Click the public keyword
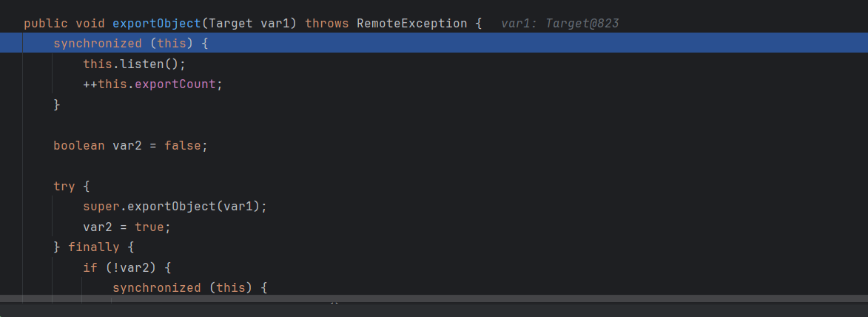Viewport: 868px width, 317px height. point(41,23)
